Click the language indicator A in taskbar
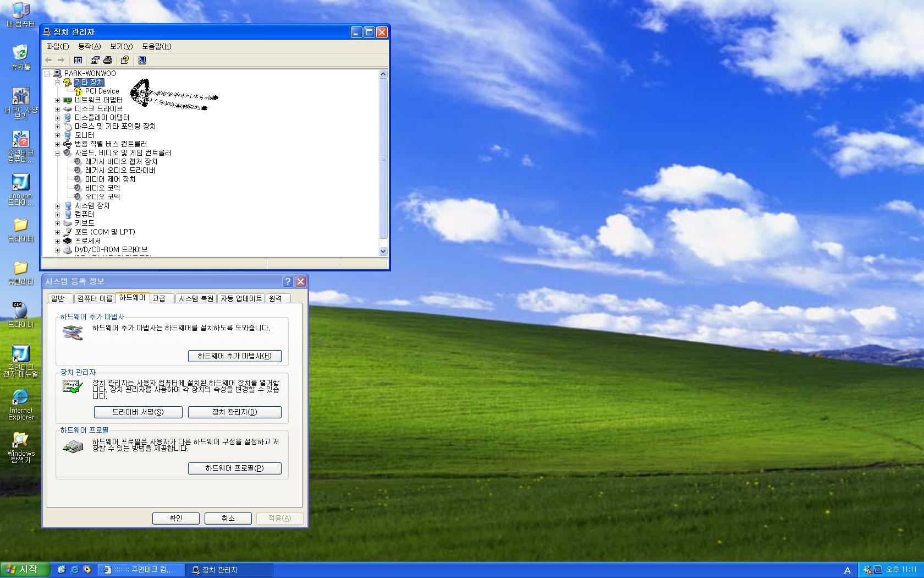This screenshot has height=578, width=924. tap(847, 570)
